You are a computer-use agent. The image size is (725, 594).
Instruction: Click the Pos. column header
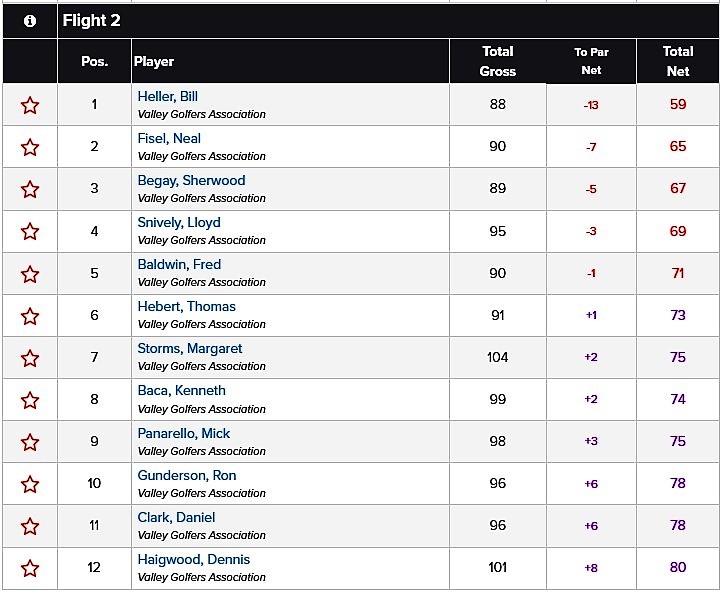(x=94, y=61)
